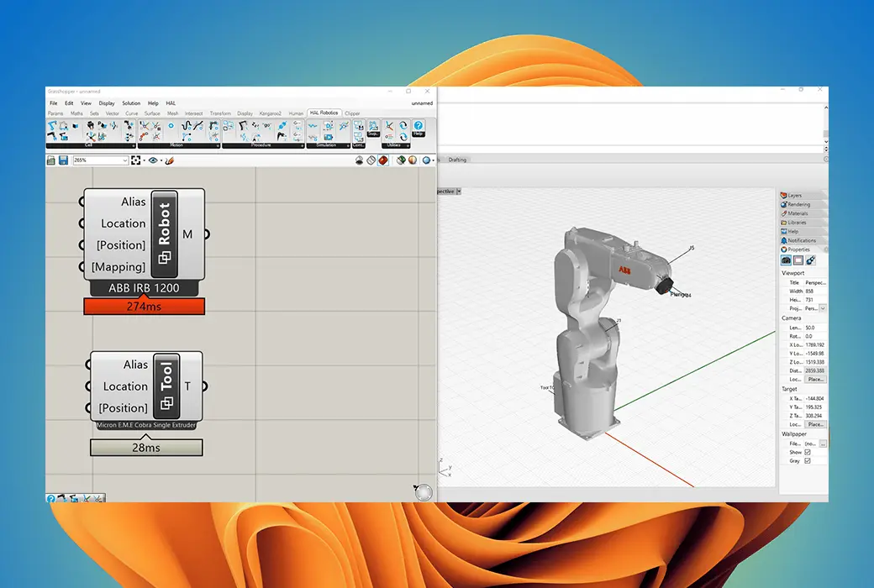Open the Solution menu in Grasshopper
874x588 pixels.
point(132,103)
